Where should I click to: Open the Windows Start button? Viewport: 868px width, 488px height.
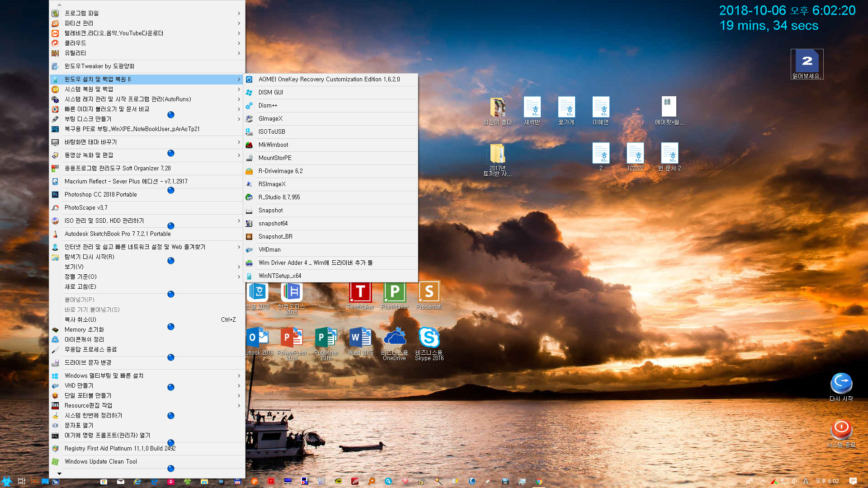pos(6,481)
